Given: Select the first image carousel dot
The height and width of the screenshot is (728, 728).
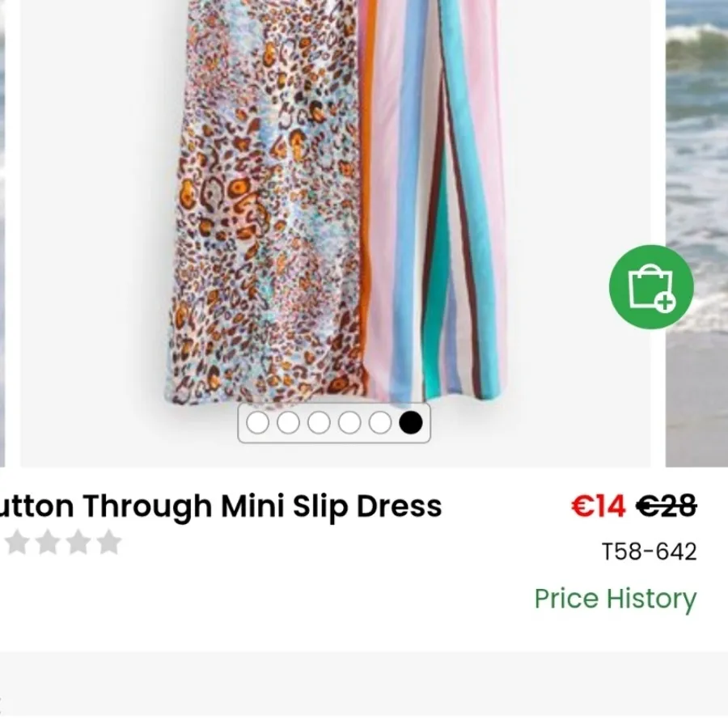Looking at the screenshot, I should 257,422.
